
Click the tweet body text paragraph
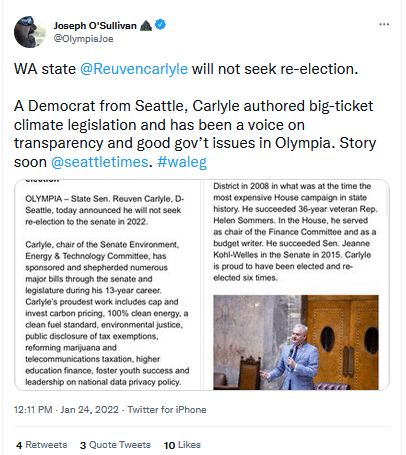(x=195, y=115)
